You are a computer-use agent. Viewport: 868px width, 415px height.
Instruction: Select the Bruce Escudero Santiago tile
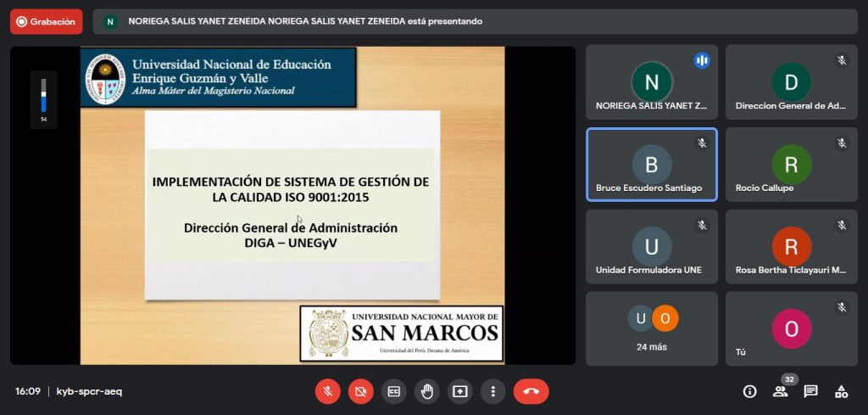(652, 165)
